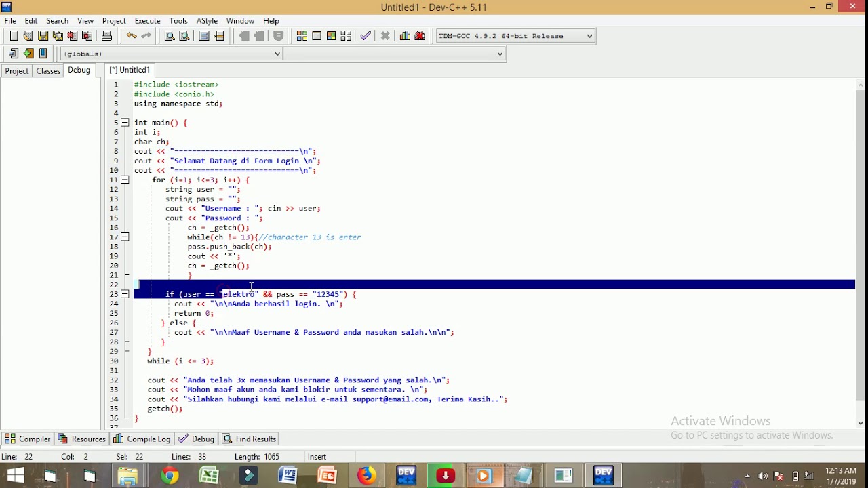868x488 pixels.
Task: Click the Close All toolbar icon
Action: [x=87, y=36]
